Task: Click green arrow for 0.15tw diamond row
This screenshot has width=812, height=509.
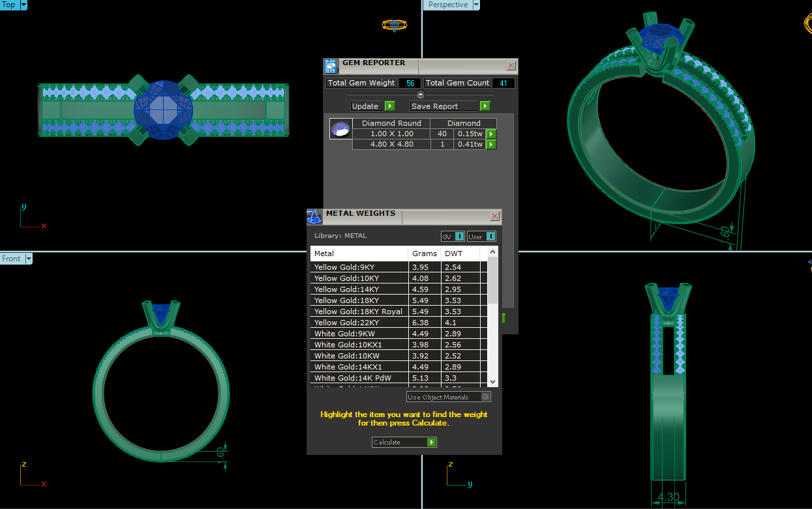Action: (491, 134)
